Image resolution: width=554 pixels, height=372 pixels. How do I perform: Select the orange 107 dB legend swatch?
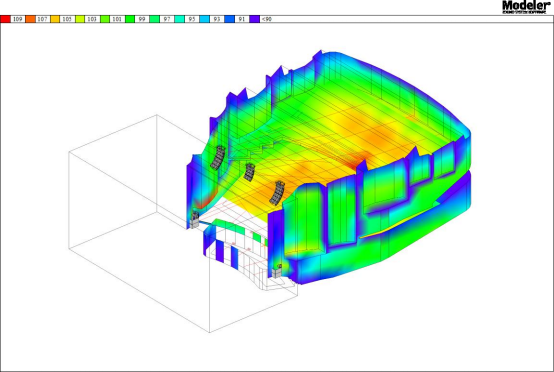click(30, 19)
